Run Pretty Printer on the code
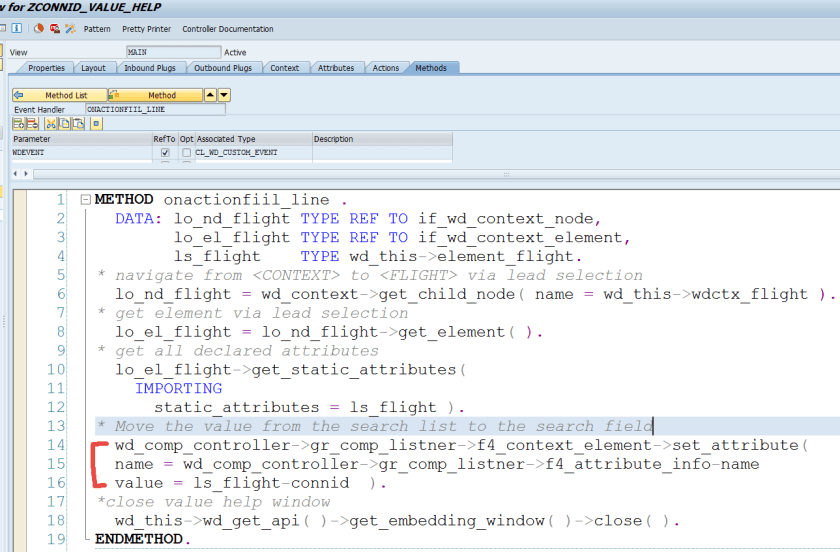Viewport: 840px width, 552px height. click(146, 29)
